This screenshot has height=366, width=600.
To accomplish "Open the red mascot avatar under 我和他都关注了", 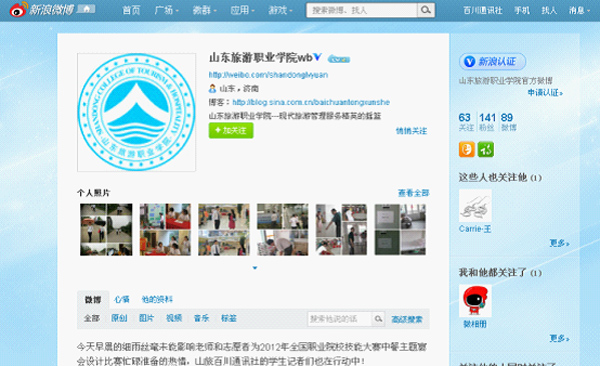I will pos(475,301).
